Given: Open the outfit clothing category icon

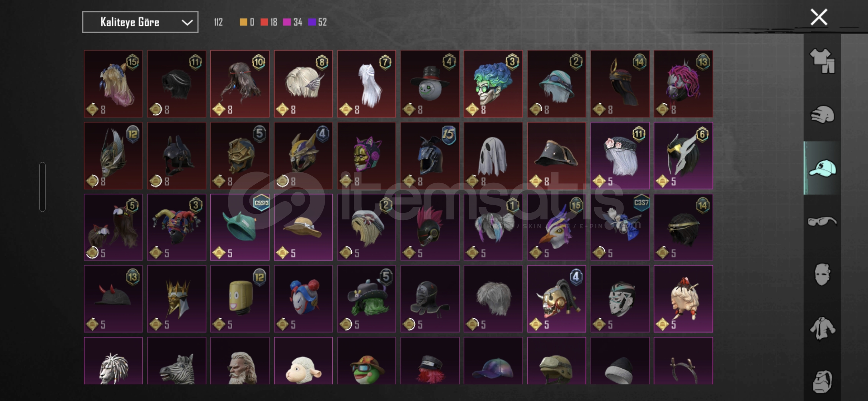Looking at the screenshot, I should (x=822, y=61).
